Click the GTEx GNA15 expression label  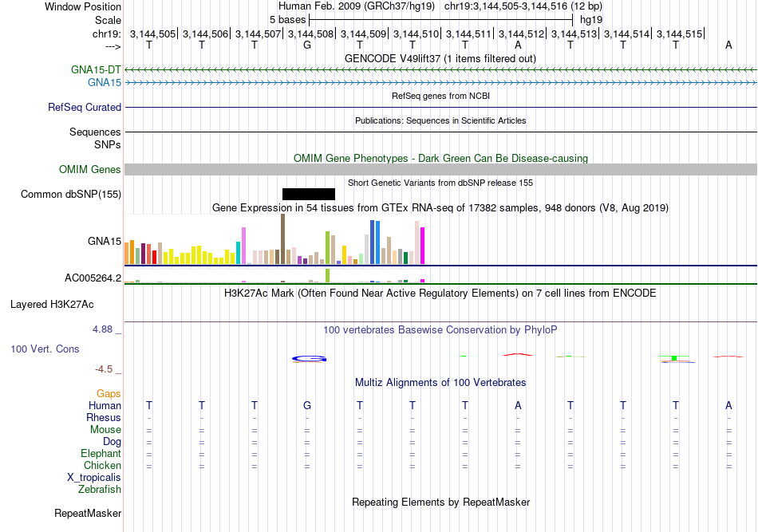click(x=105, y=241)
